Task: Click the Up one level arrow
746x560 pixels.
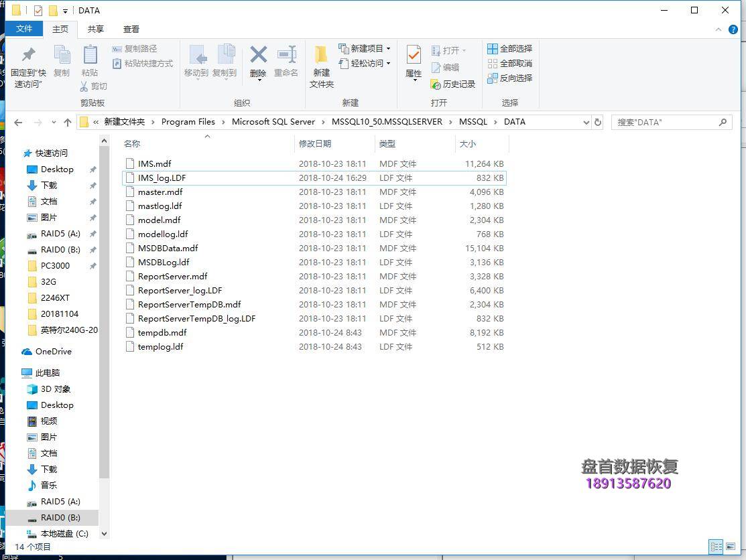Action: [68, 122]
